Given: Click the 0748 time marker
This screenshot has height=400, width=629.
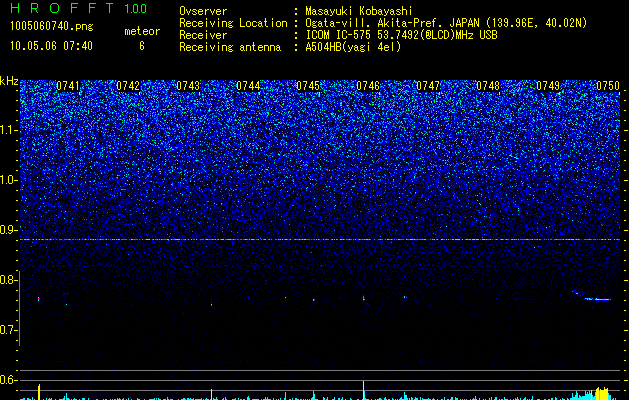Looking at the screenshot, I should [x=488, y=86].
